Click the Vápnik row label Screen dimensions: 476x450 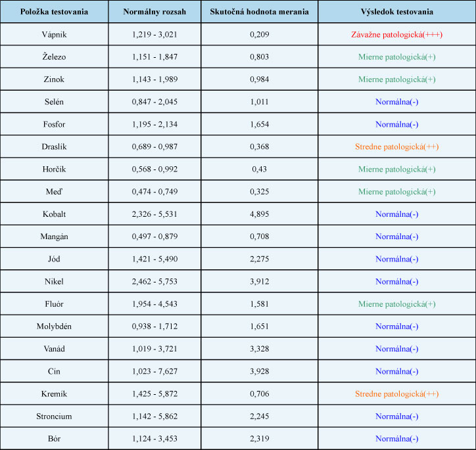click(54, 35)
